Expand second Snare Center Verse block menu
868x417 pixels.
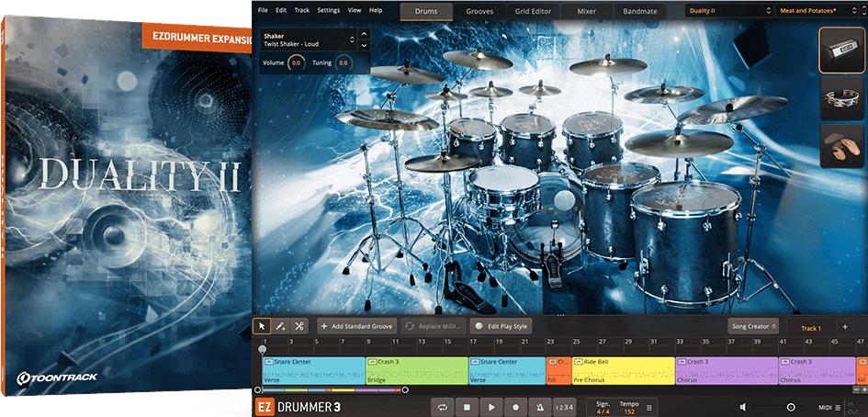pyautogui.click(x=476, y=362)
